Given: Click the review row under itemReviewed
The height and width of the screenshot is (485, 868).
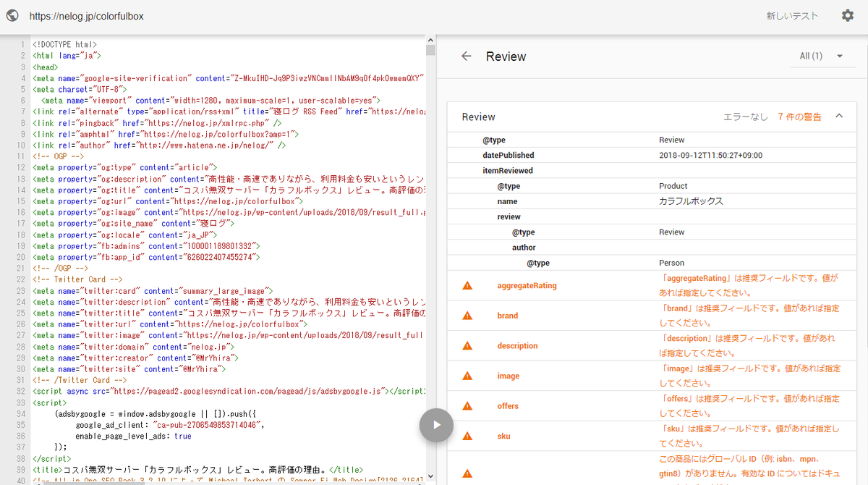Looking at the screenshot, I should click(652, 216).
